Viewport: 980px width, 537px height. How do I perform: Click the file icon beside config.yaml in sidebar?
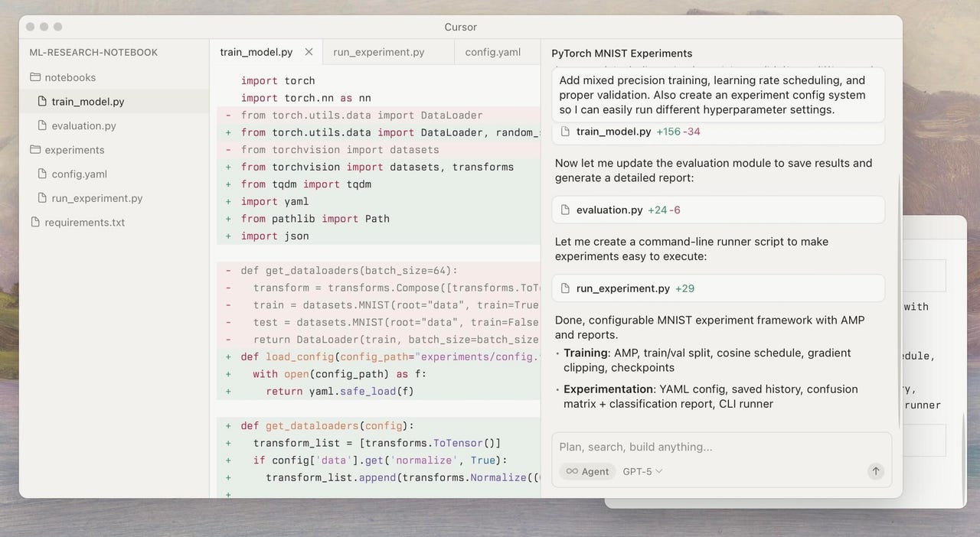click(x=43, y=174)
